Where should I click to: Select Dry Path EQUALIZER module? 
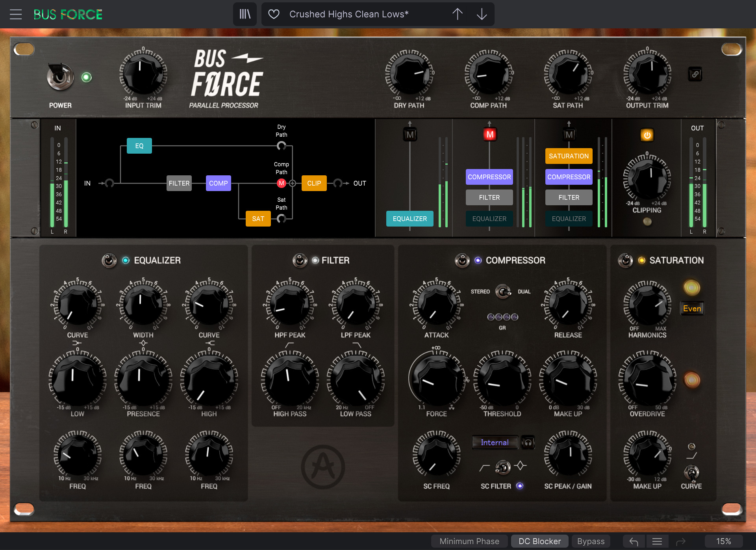click(410, 219)
